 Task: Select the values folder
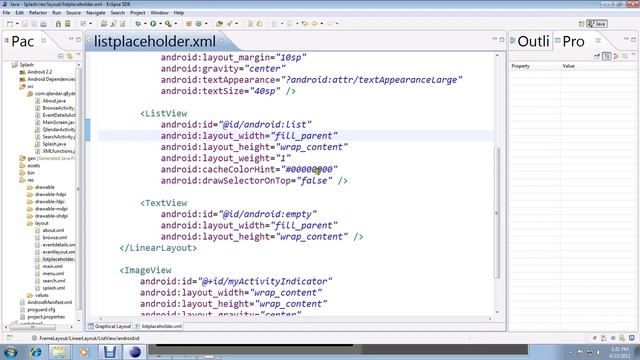click(41, 295)
